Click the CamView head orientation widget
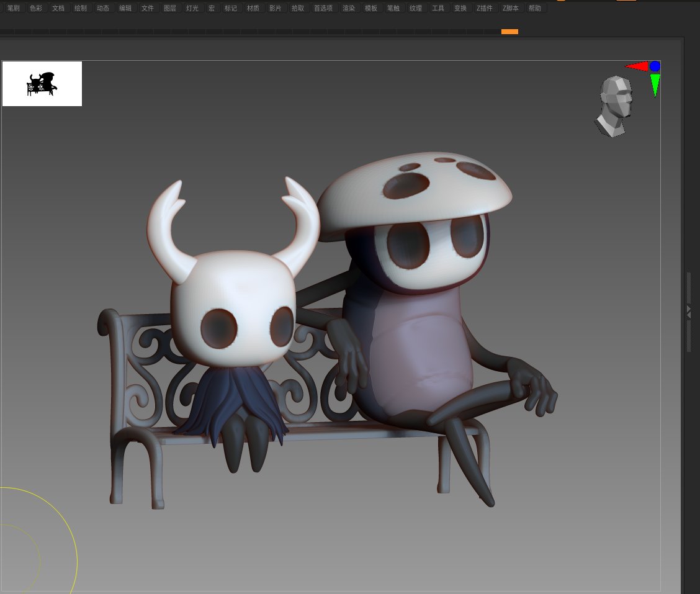Image resolution: width=700 pixels, height=594 pixels. click(614, 106)
